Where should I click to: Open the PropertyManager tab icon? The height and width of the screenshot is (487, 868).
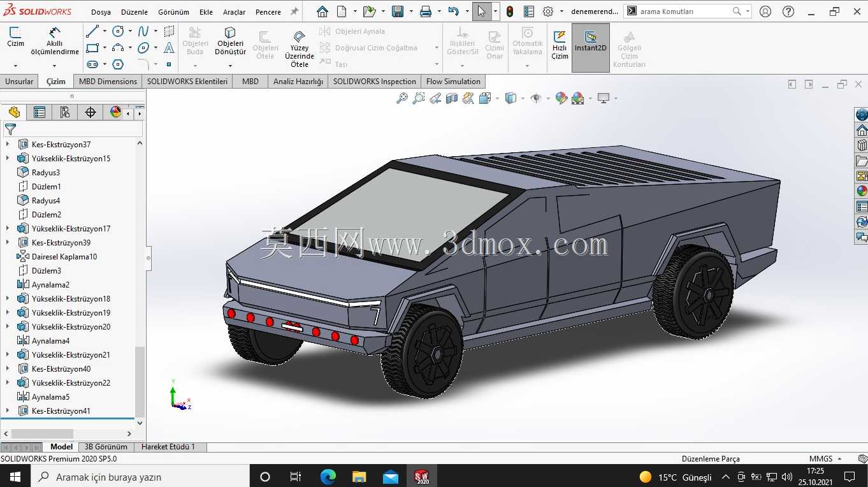pyautogui.click(x=40, y=112)
